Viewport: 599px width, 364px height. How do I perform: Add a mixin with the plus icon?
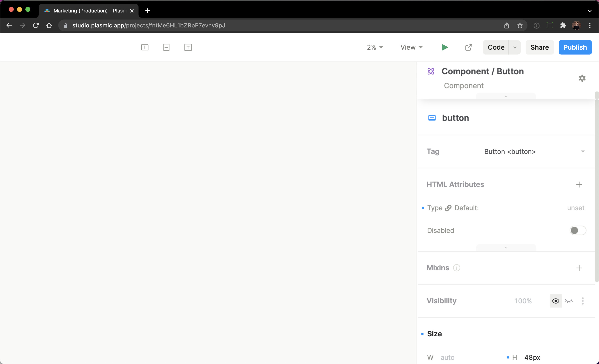[x=579, y=268]
